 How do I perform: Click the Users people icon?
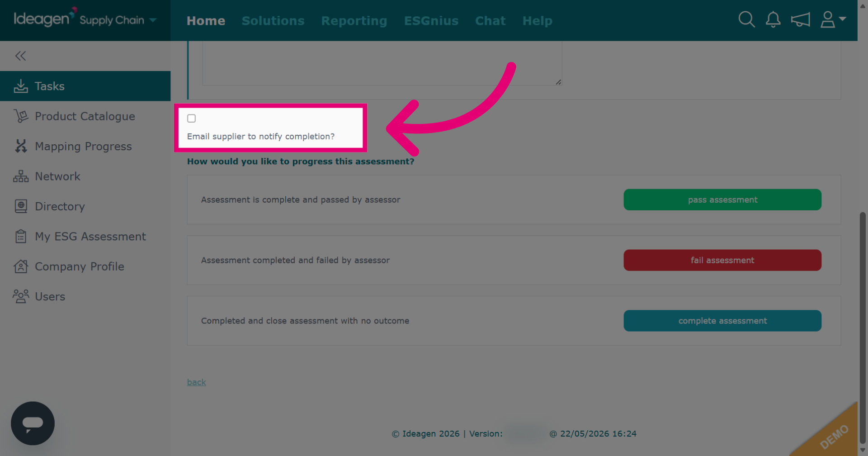(21, 296)
